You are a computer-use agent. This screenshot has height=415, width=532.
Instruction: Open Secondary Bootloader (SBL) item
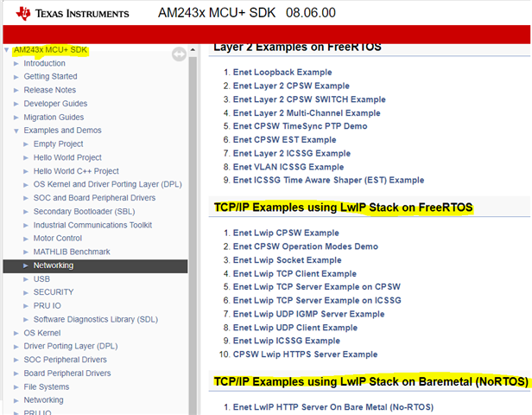tap(84, 212)
